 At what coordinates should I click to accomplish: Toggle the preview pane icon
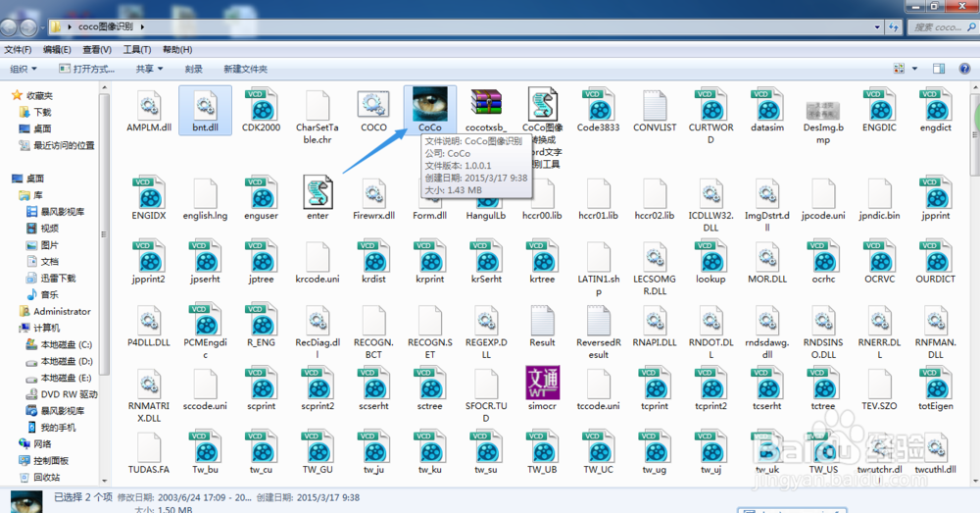(x=939, y=69)
